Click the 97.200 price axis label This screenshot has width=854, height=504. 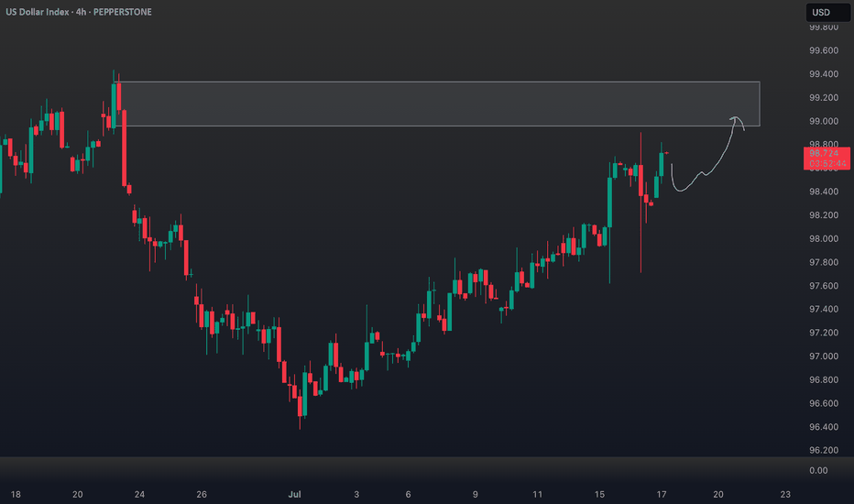tap(824, 333)
